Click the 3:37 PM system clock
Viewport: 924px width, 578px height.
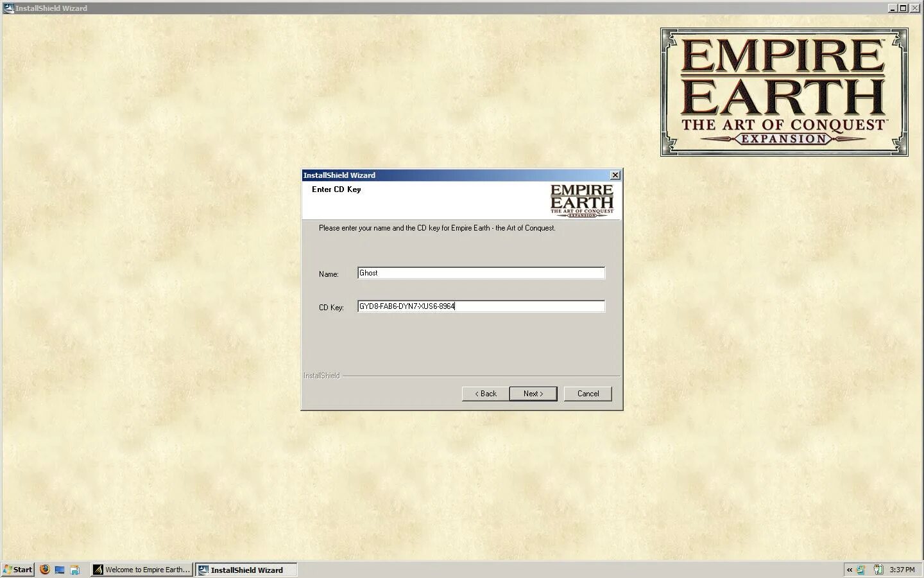(902, 570)
